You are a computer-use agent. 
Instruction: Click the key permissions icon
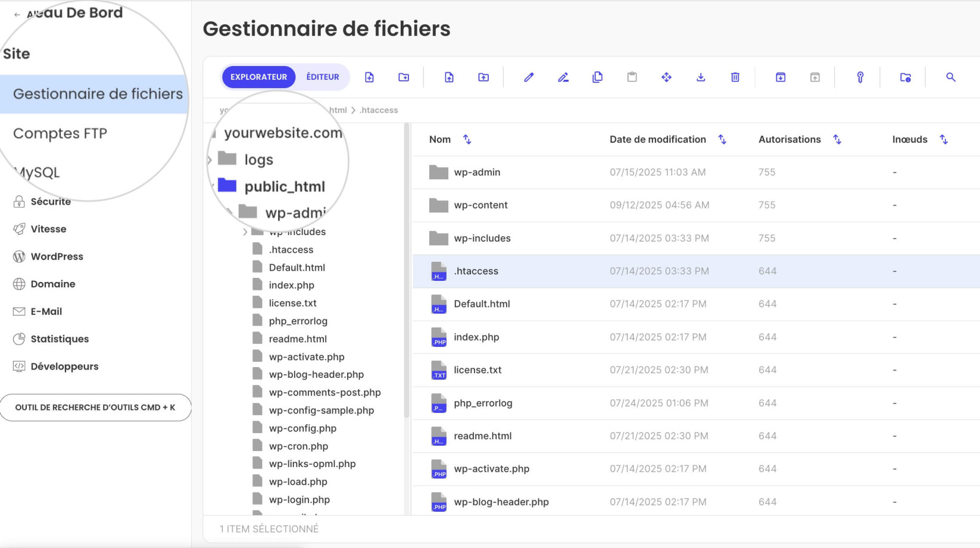click(860, 77)
